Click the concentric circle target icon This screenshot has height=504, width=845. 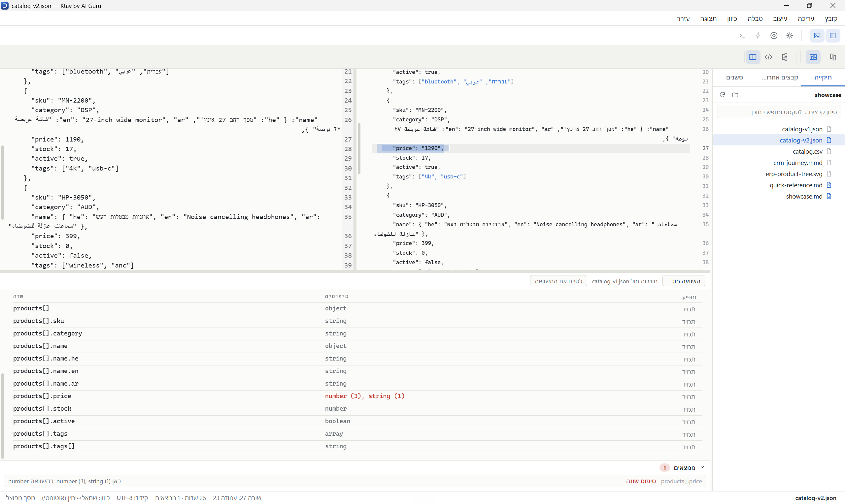774,36
